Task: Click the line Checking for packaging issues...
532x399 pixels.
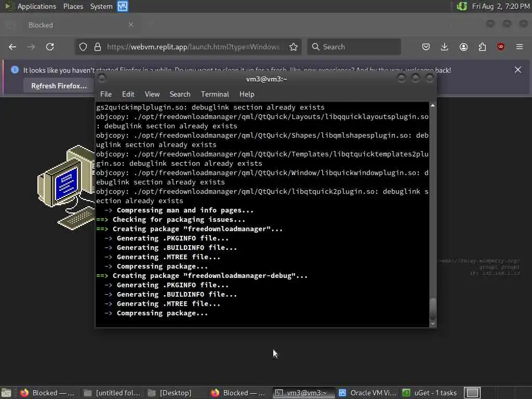Action: 179,220
